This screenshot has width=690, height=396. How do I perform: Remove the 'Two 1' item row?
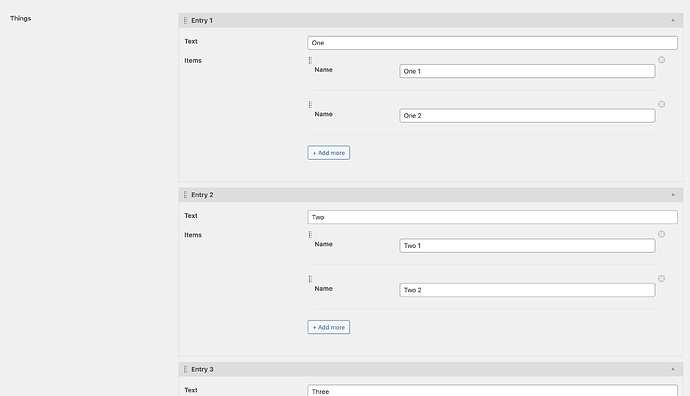pos(661,234)
